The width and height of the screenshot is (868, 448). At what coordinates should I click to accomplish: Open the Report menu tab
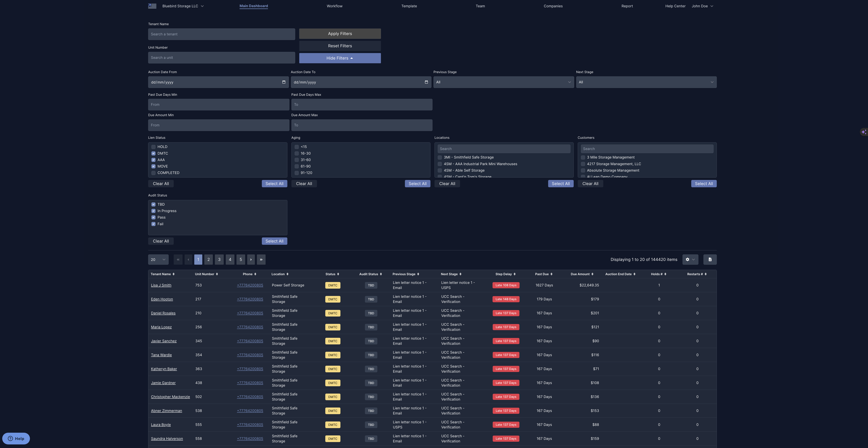point(627,6)
